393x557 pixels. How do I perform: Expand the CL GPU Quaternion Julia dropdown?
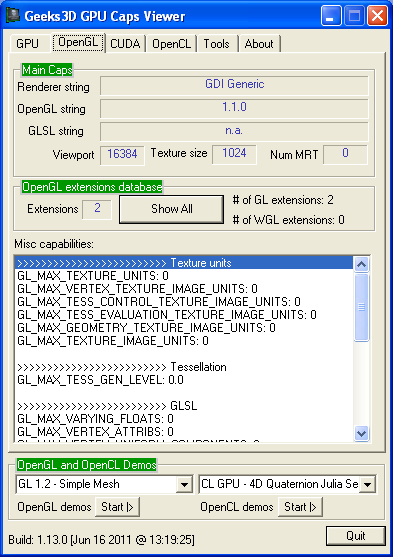tap(367, 484)
